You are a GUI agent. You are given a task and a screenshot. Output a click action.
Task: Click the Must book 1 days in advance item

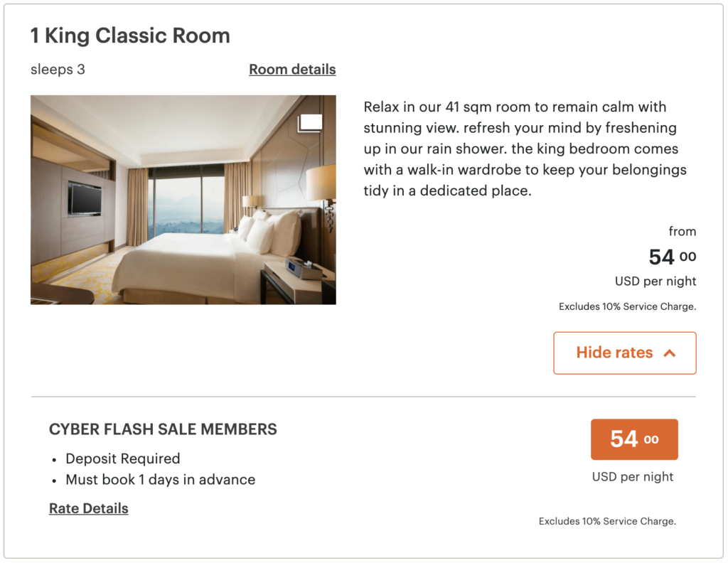160,479
